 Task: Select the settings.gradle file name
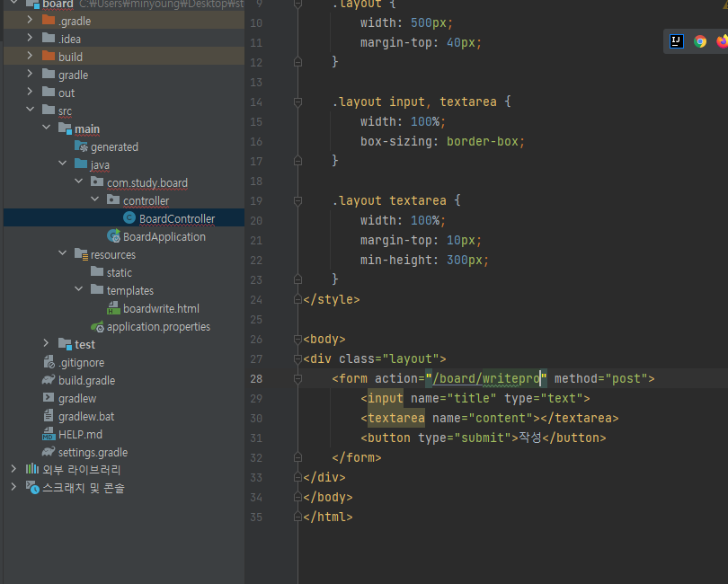tap(93, 453)
